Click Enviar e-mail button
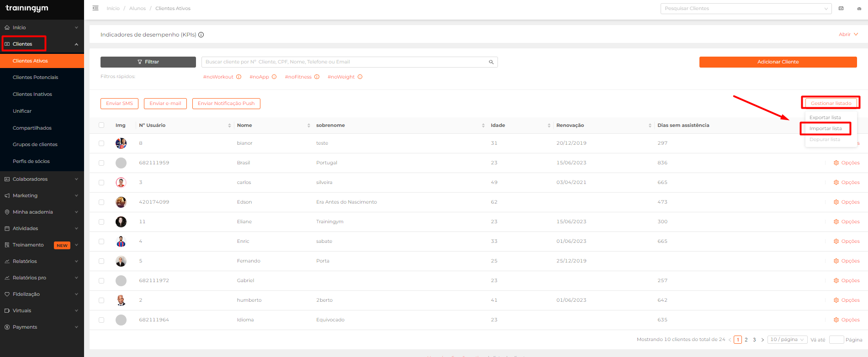 coord(165,104)
